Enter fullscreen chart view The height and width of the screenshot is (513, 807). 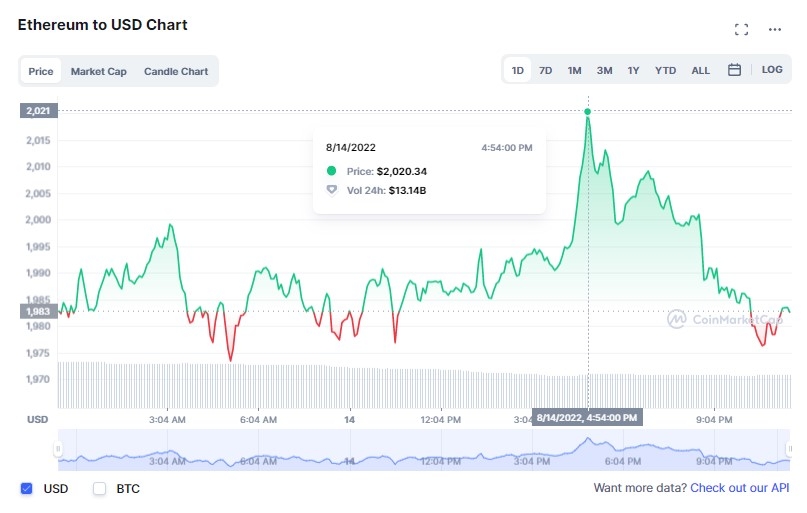(x=741, y=29)
